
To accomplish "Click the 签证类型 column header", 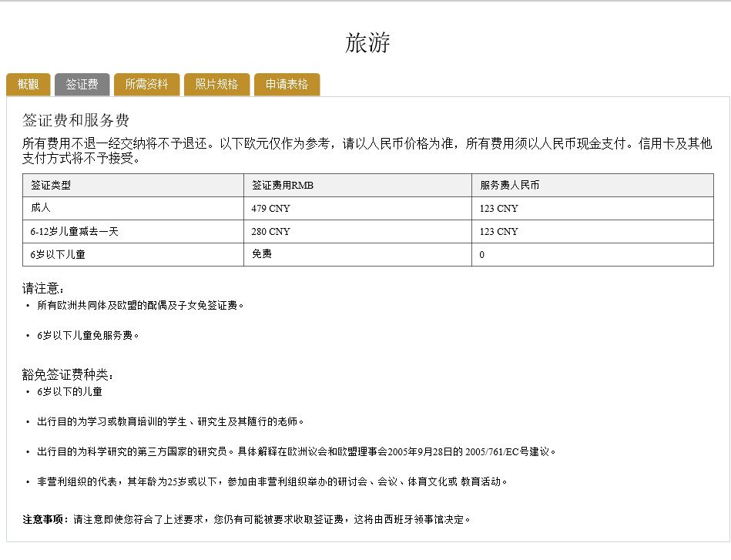I will [x=51, y=186].
